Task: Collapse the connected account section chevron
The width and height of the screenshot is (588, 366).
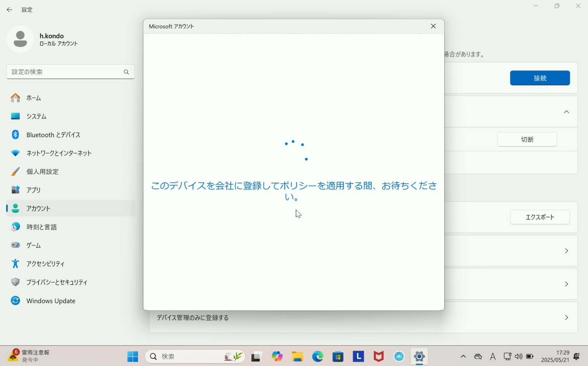Action: [x=567, y=112]
